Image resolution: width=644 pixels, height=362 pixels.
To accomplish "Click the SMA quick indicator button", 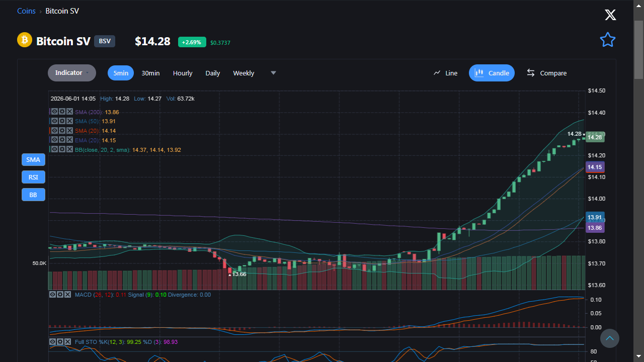I will point(33,160).
